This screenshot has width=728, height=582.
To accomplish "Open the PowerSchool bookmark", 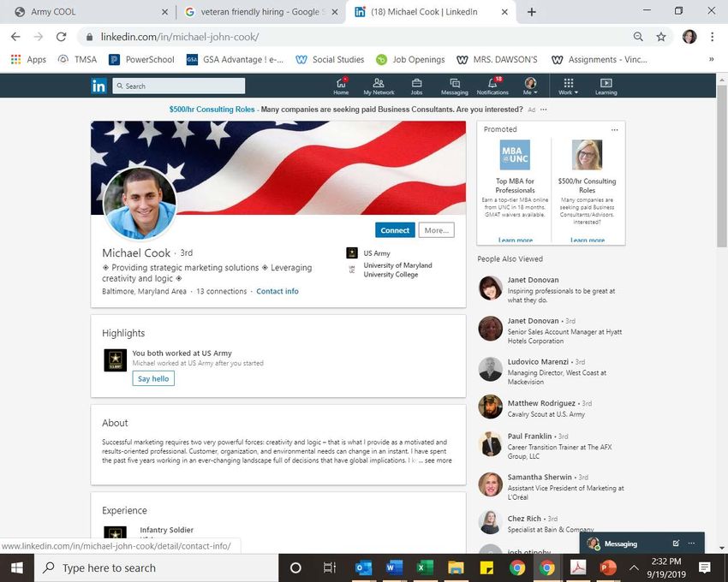I will [x=141, y=59].
